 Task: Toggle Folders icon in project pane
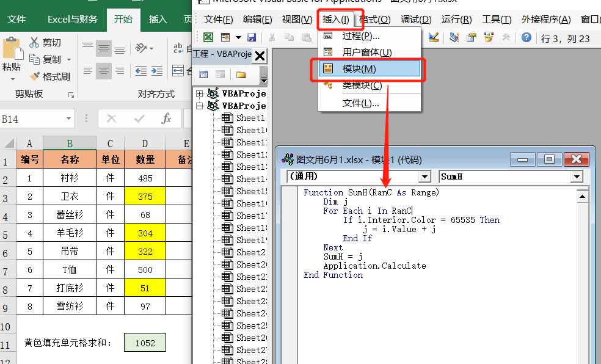click(x=241, y=75)
